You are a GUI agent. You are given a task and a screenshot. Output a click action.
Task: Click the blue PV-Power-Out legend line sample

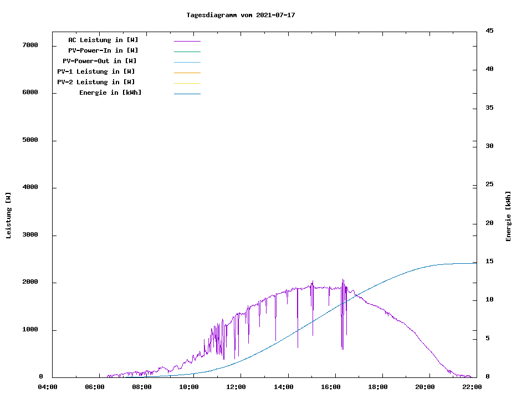187,62
